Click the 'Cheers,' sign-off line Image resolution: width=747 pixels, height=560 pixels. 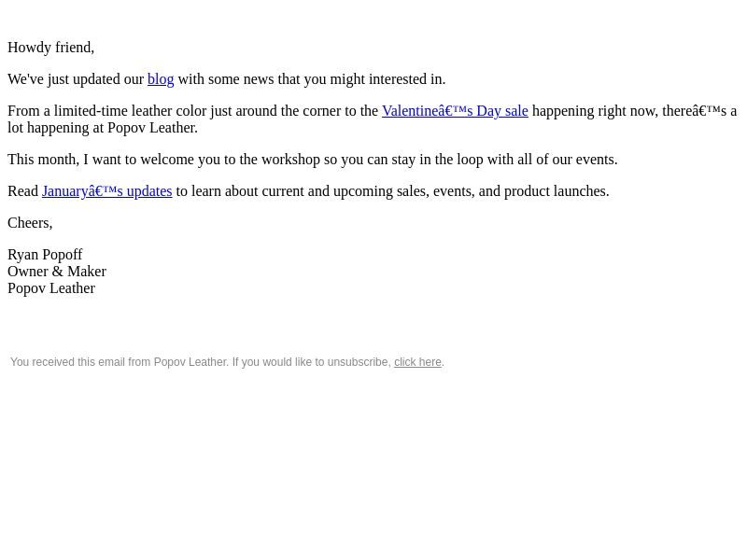click(x=30, y=223)
